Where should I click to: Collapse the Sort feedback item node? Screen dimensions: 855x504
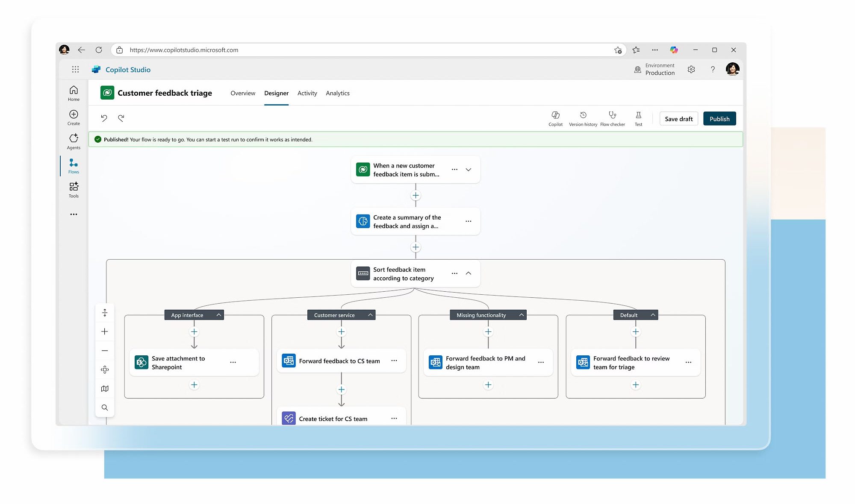(x=469, y=273)
